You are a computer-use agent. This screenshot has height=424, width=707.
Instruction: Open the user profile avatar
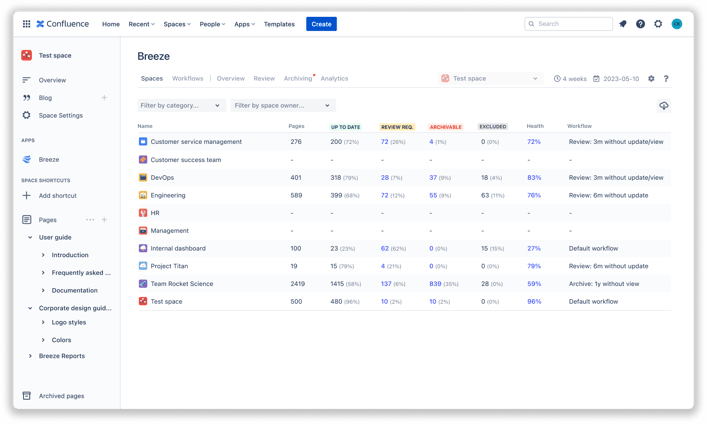click(676, 24)
